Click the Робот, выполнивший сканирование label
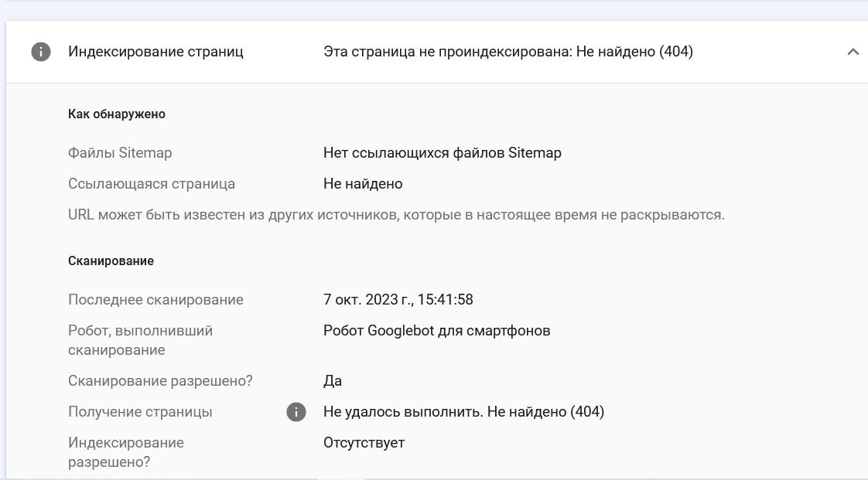This screenshot has height=480, width=868. pyautogui.click(x=140, y=340)
